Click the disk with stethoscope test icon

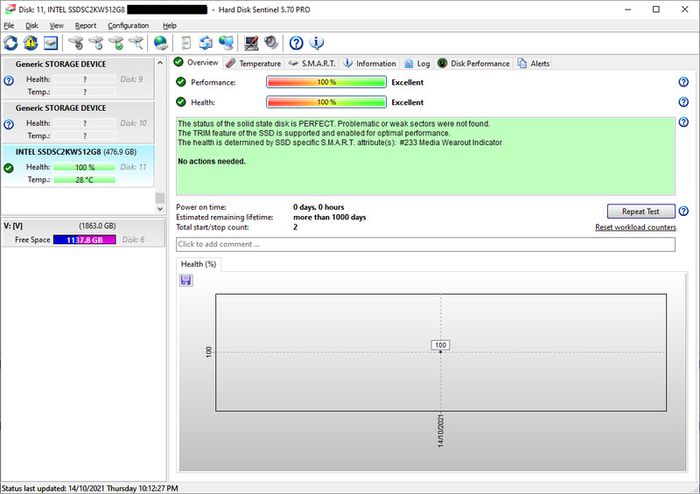[x=76, y=43]
